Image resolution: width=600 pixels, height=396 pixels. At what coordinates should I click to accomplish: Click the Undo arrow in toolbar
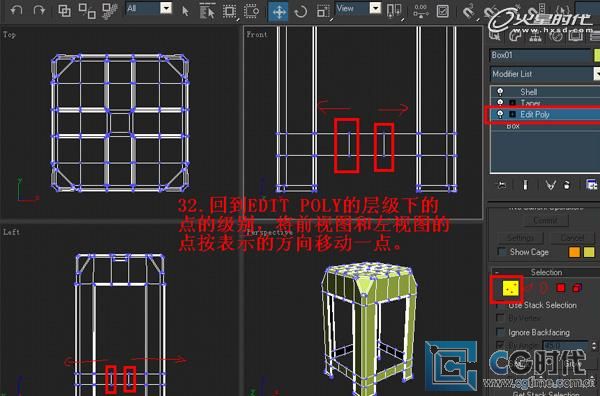(x=16, y=10)
